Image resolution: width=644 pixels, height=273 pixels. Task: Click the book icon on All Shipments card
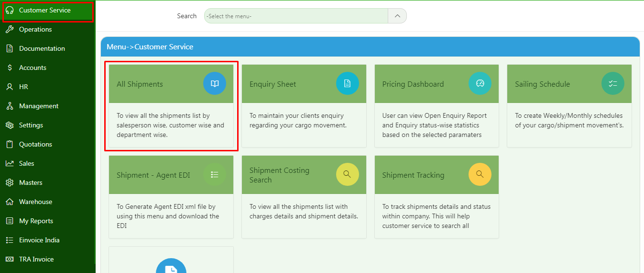pyautogui.click(x=215, y=84)
